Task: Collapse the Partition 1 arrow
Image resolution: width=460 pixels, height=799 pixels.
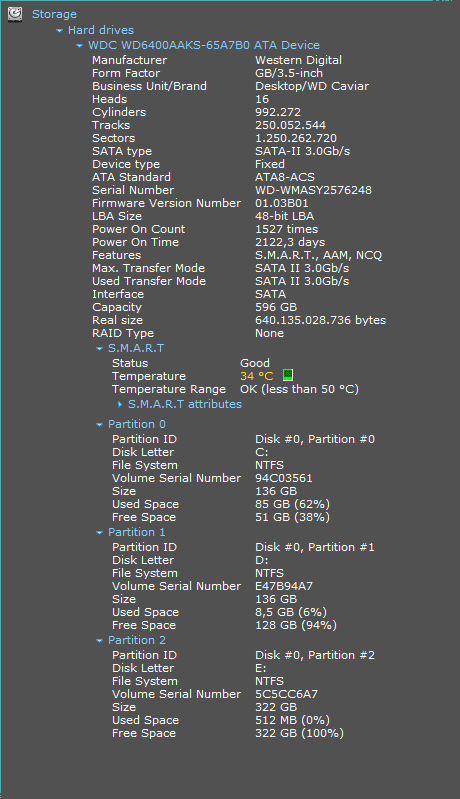Action: tap(99, 532)
